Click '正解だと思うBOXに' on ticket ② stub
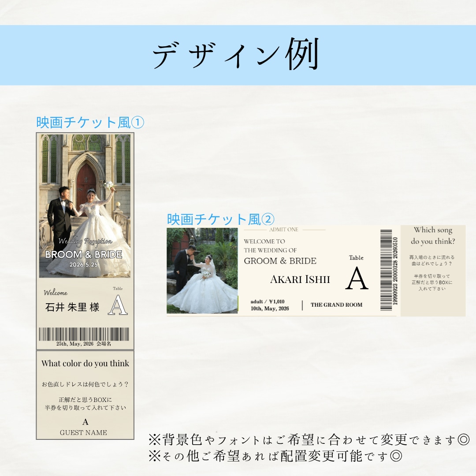 [432, 283]
